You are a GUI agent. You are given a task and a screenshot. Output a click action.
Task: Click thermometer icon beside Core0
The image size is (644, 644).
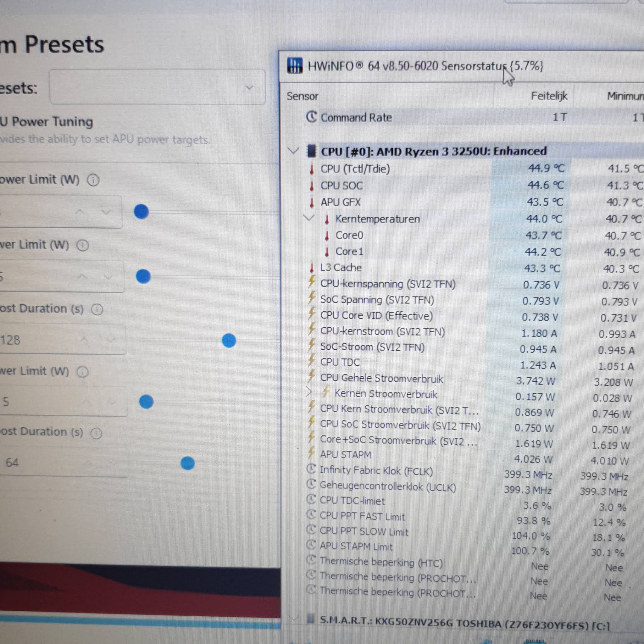tap(327, 235)
